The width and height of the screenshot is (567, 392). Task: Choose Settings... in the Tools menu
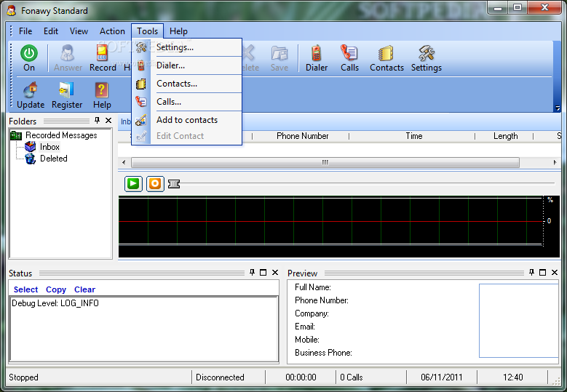pyautogui.click(x=187, y=47)
